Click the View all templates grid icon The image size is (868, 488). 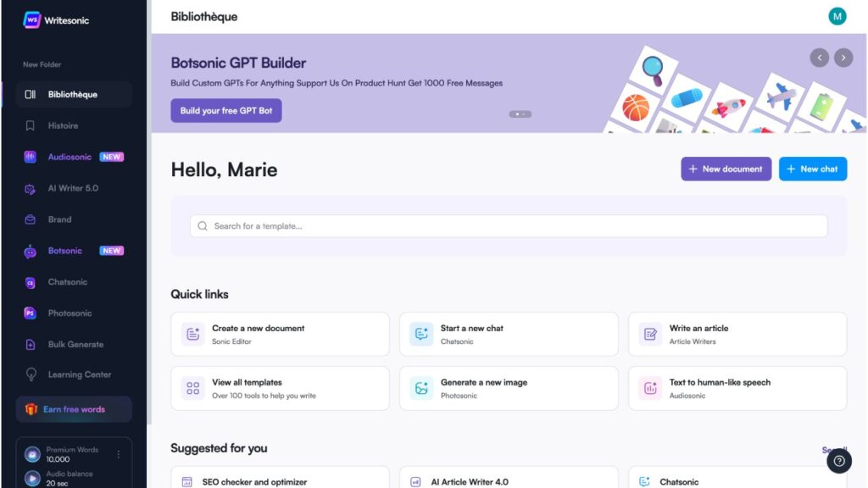(192, 388)
